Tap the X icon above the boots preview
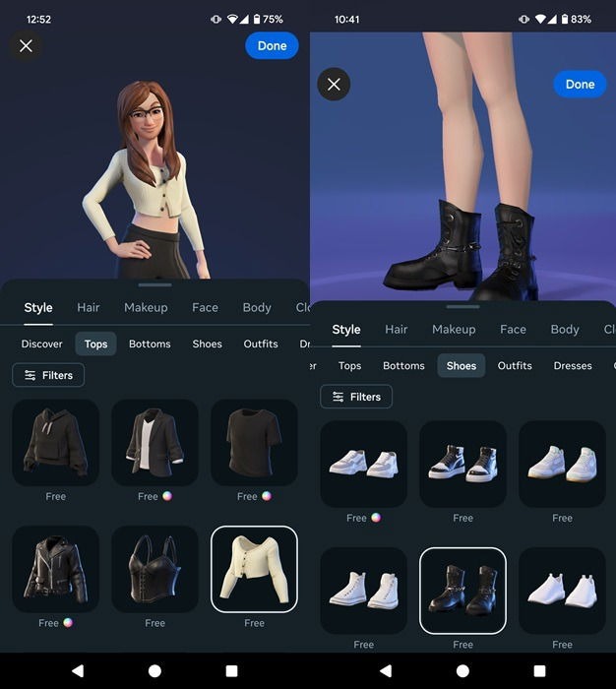 [x=334, y=84]
